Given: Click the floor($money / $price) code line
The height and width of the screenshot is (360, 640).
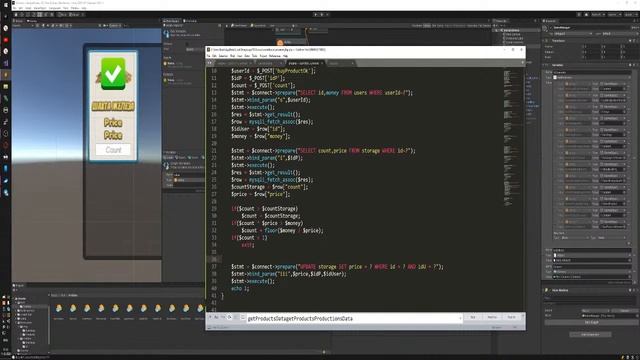Looking at the screenshot, I should pyautogui.click(x=282, y=230).
